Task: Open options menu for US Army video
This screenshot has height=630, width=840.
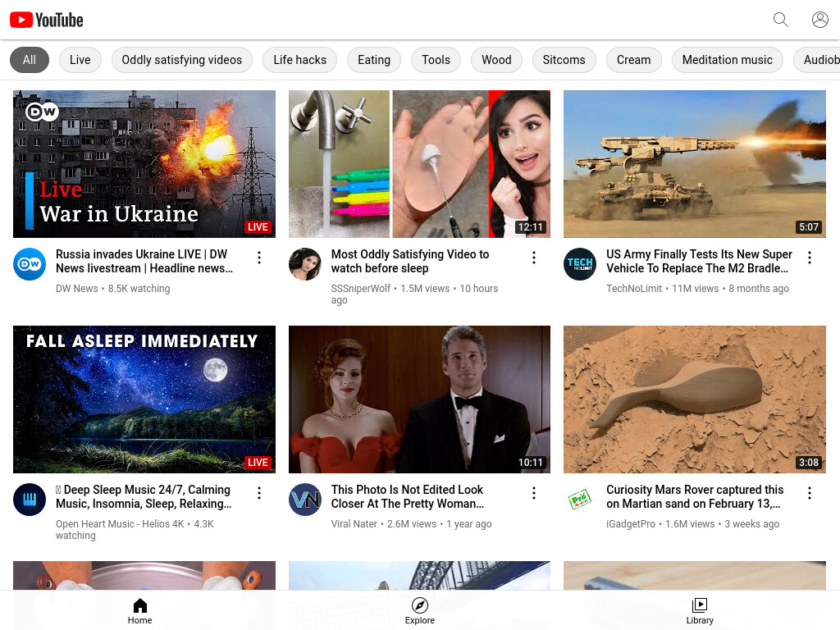Action: tap(809, 258)
